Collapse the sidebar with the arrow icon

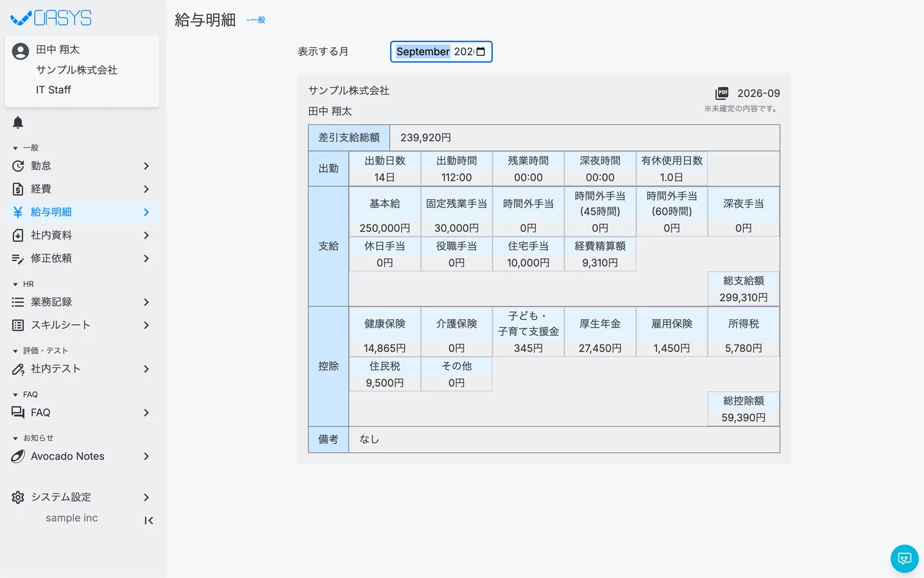(x=149, y=520)
